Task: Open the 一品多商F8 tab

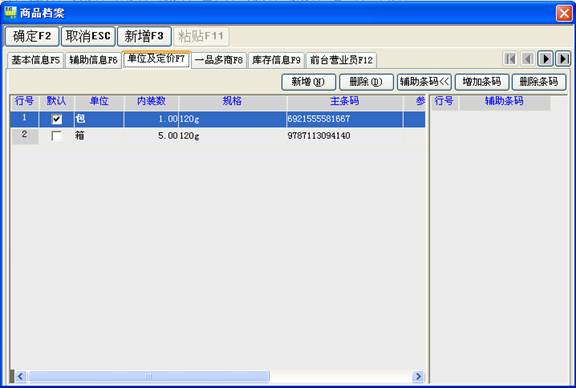Action: click(x=219, y=60)
